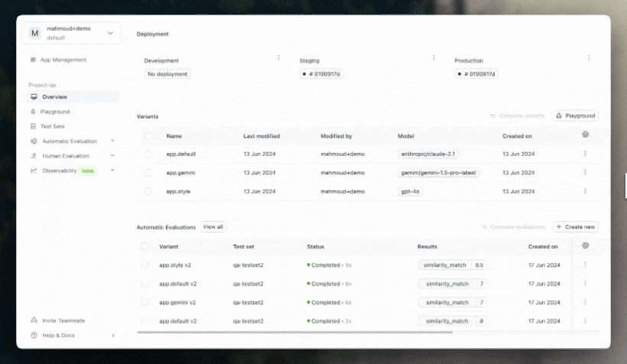Screen dimensions: 627x364
Task: Click the Test Sets database icon
Action: click(33, 126)
